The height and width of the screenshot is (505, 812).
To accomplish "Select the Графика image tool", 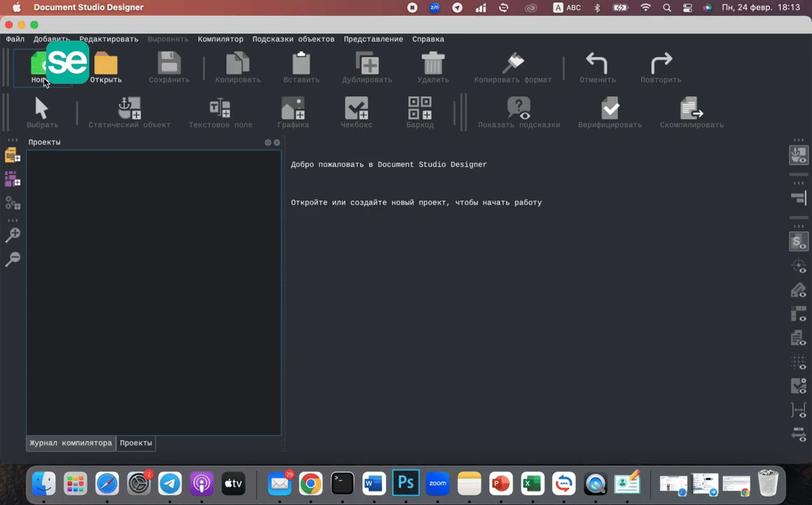I will point(293,108).
